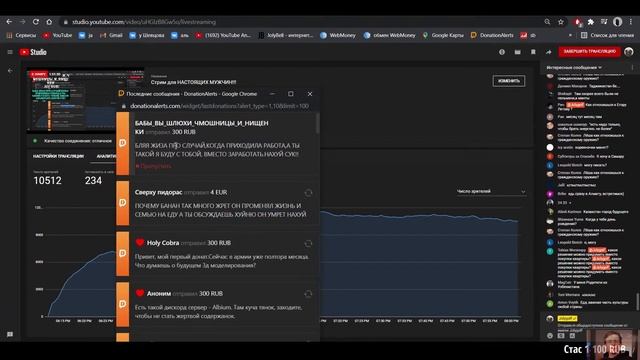The width and height of the screenshot is (640, 360).
Task: Open the Список для чтения reading list
Action: (607, 36)
